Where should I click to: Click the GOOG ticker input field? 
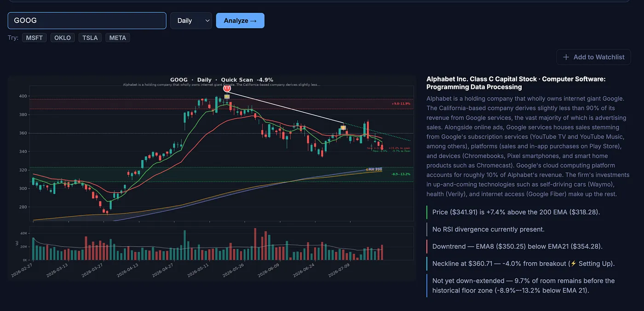(87, 21)
